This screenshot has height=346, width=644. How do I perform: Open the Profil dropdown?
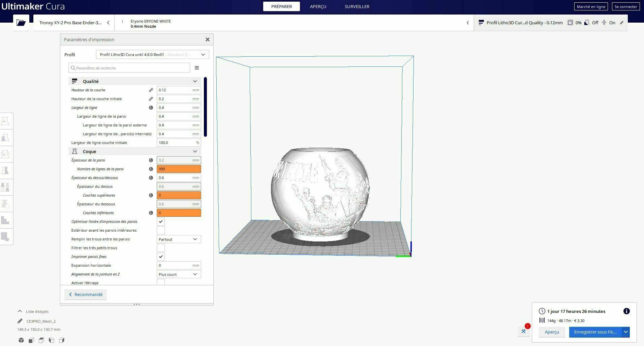click(x=152, y=54)
